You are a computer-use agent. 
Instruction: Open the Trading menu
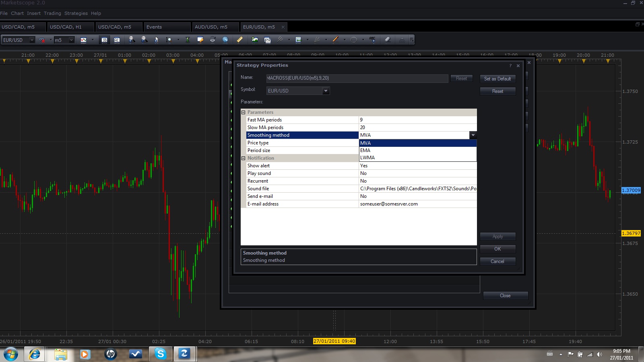[52, 13]
